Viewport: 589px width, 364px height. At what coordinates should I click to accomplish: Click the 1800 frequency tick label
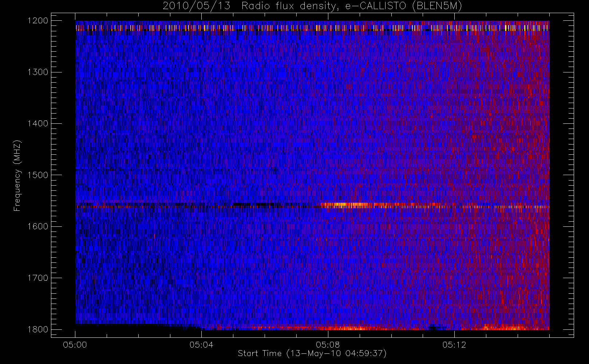click(x=37, y=329)
